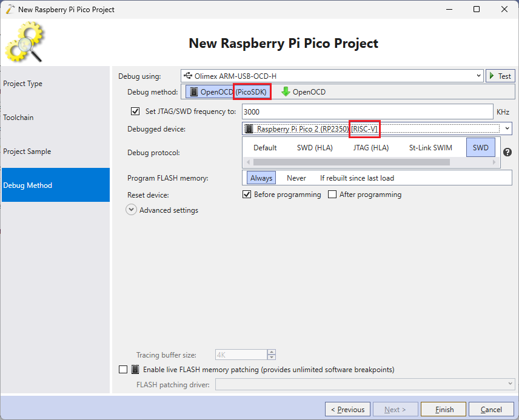Enable After programming reset option
Viewport: 519px width, 420px height.
[332, 195]
